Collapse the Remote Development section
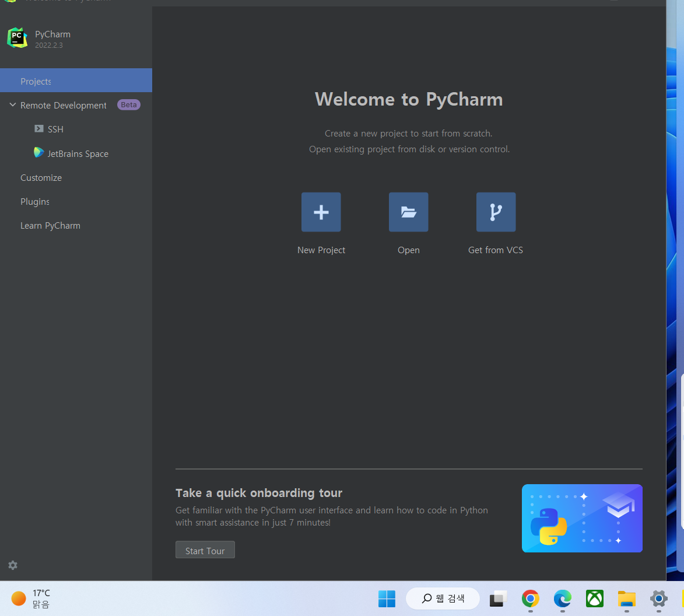 [x=13, y=104]
